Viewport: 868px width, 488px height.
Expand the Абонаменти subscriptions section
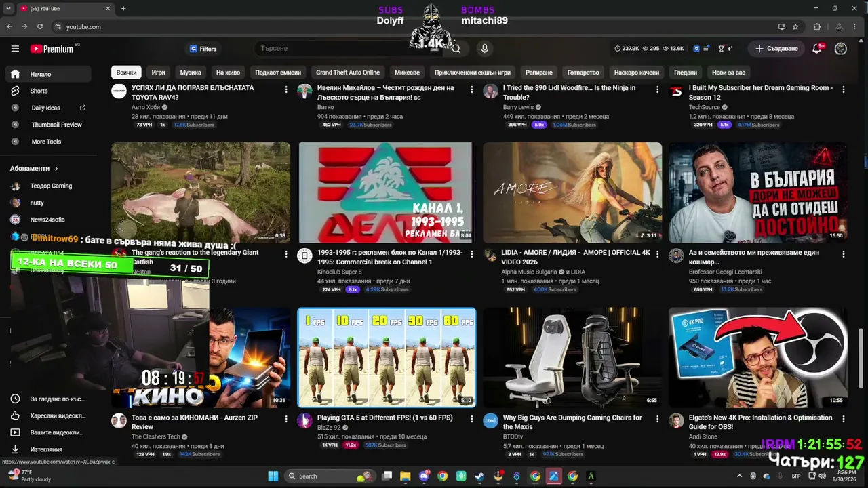(34, 168)
